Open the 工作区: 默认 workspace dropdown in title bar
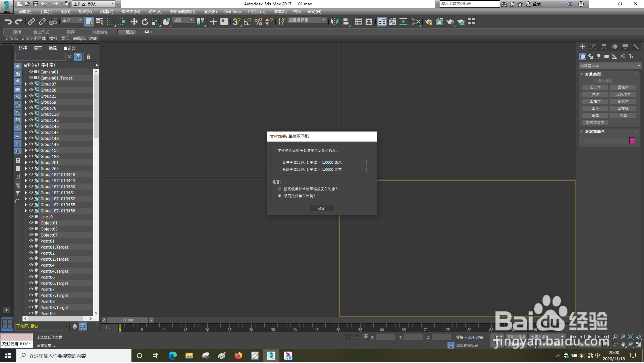This screenshot has width=644, height=363. tap(94, 4)
